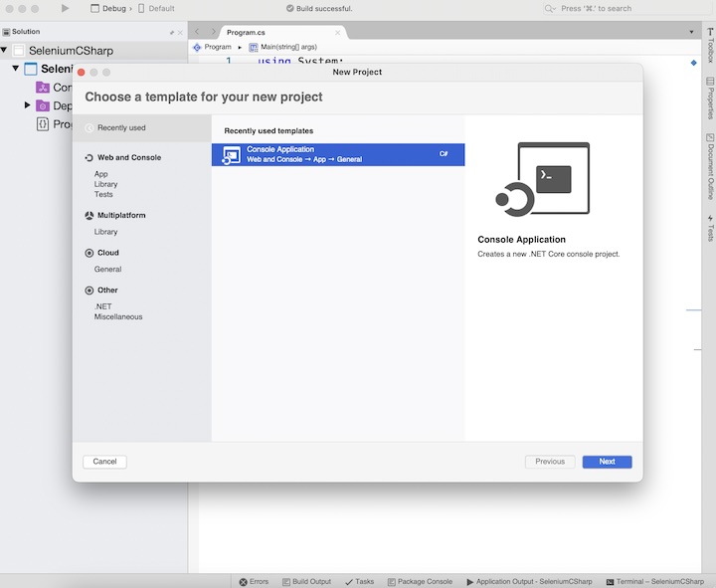This screenshot has width=716, height=588.
Task: Click the Cloud category icon
Action: 89,253
